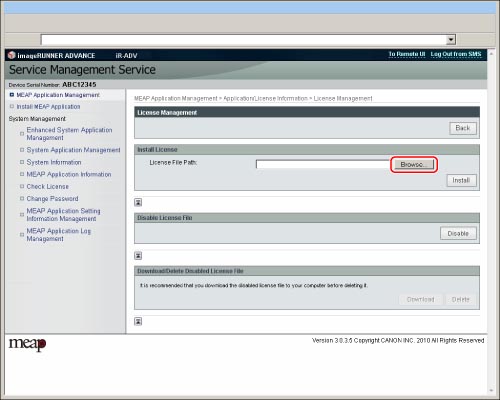The width and height of the screenshot is (500, 400).
Task: Open System Information in sidebar
Action: 54,162
